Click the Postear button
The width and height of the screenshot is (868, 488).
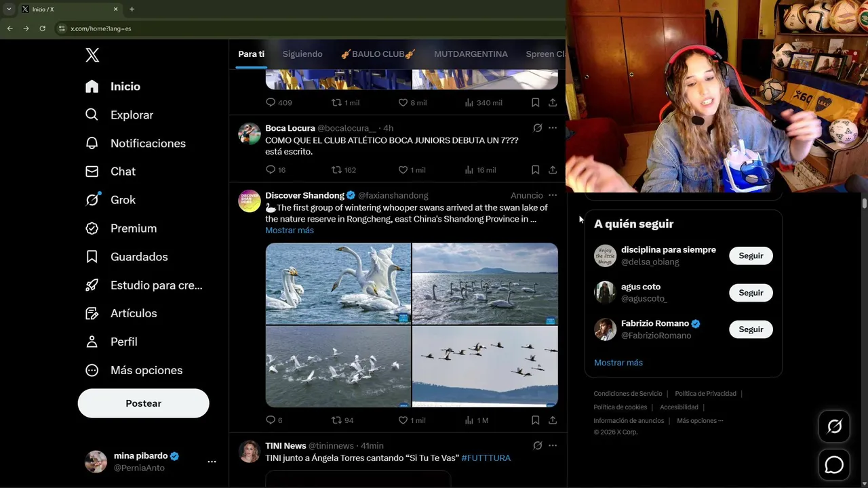(x=143, y=403)
